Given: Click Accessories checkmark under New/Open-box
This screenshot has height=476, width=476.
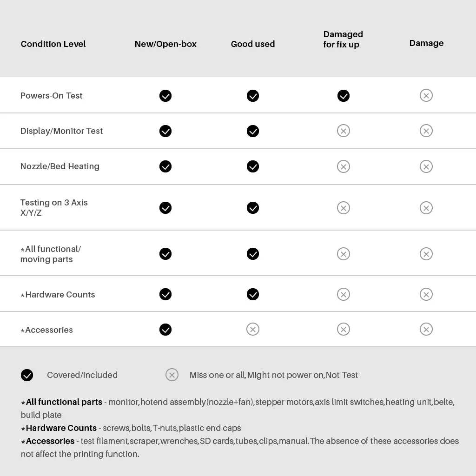Looking at the screenshot, I should point(165,330).
